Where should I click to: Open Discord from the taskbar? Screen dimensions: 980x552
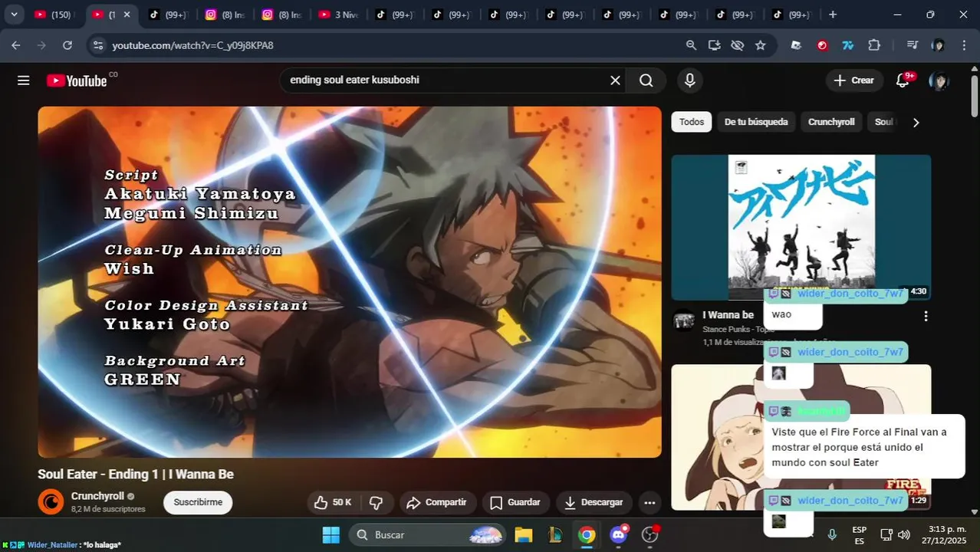pyautogui.click(x=619, y=535)
